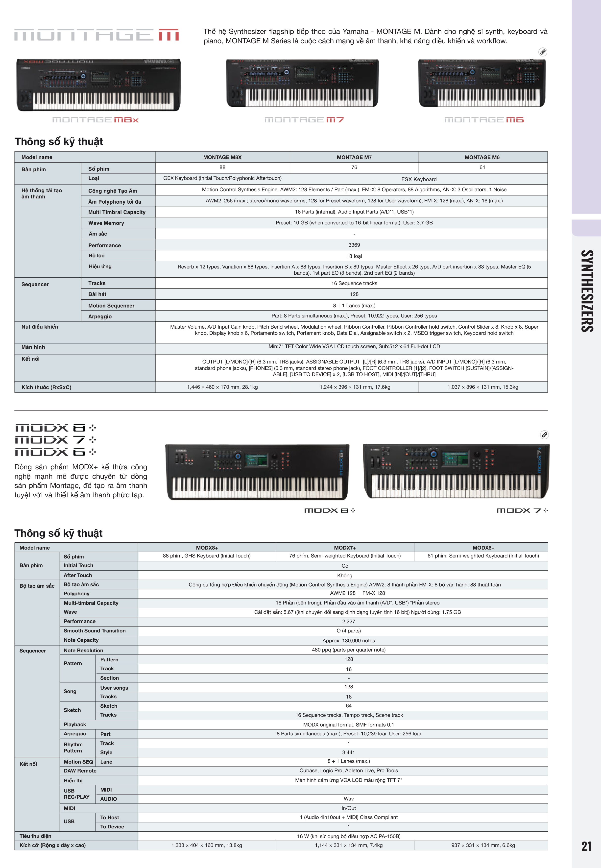
Task: Click the round badge icon above MODX7+ keyboard
Action: click(x=544, y=435)
